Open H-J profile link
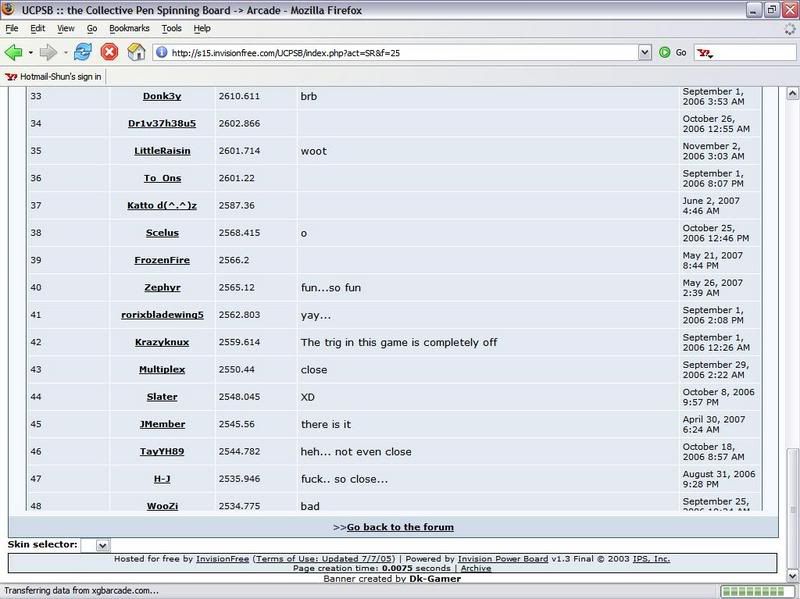 tap(162, 479)
